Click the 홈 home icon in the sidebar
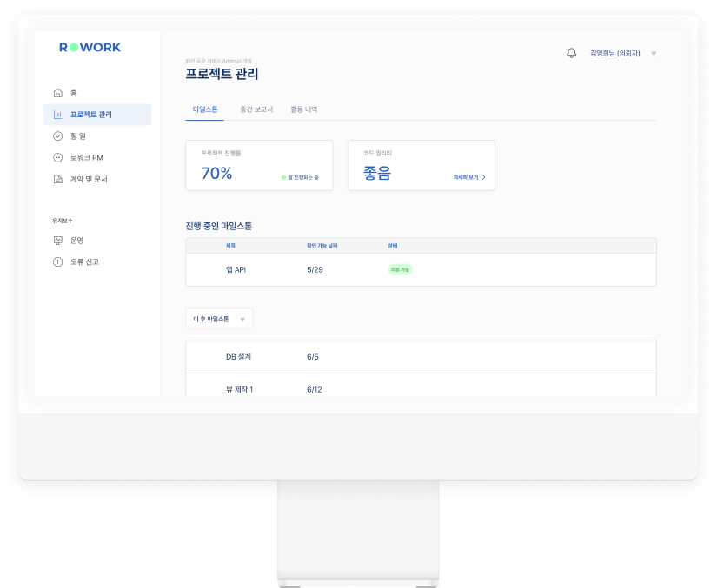 (x=56, y=91)
